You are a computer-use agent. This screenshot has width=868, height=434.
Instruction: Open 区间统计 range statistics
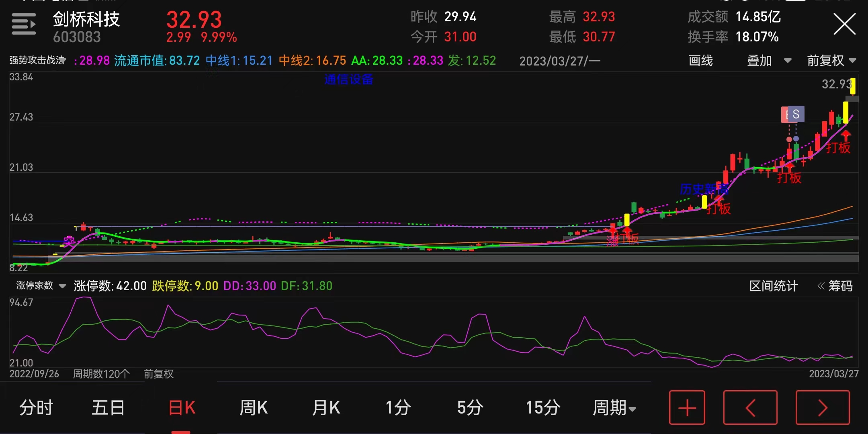coord(773,286)
